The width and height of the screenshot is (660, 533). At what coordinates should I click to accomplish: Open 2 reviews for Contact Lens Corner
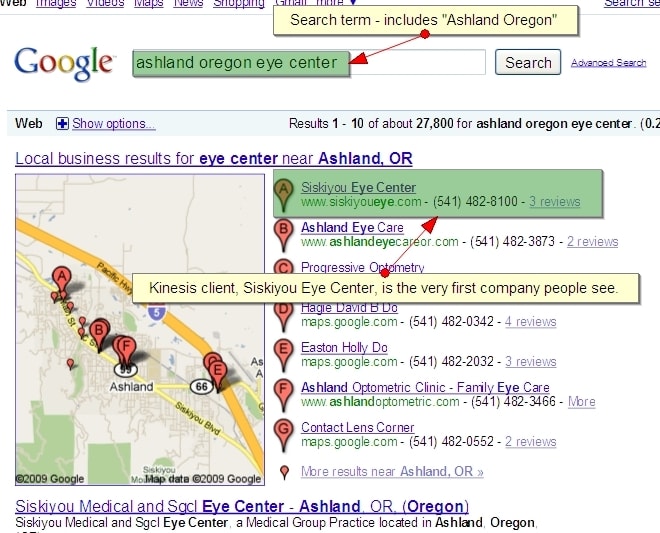click(x=531, y=442)
